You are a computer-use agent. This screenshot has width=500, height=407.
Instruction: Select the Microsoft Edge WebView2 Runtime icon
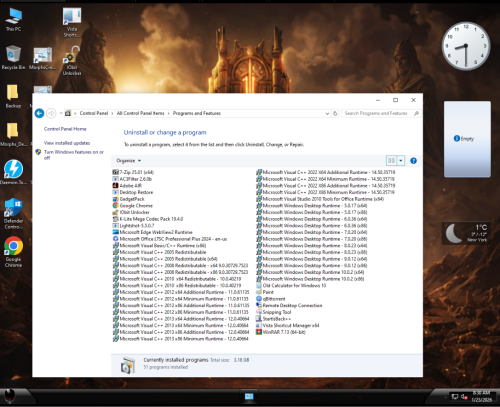tap(116, 232)
